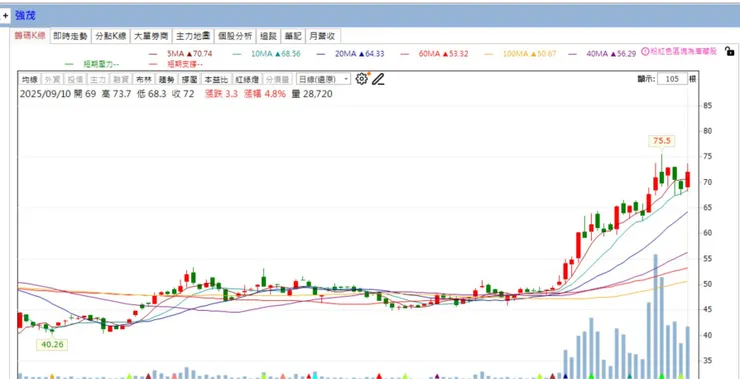Open the 月營收 tab
Screen dimensions: 740x379
coord(323,36)
